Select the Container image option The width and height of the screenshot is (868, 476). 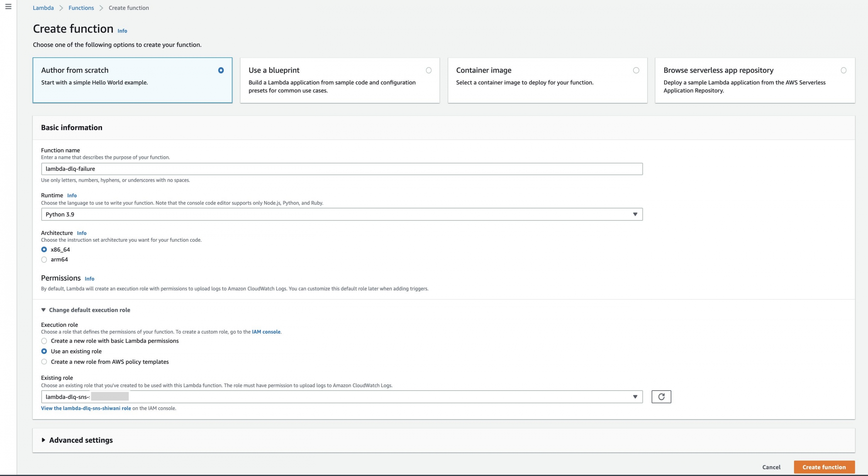click(x=636, y=70)
